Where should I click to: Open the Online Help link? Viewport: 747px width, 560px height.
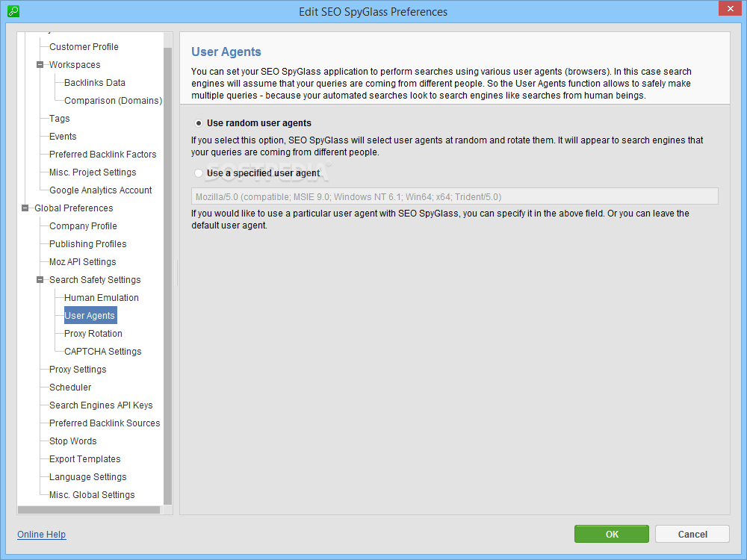point(41,535)
